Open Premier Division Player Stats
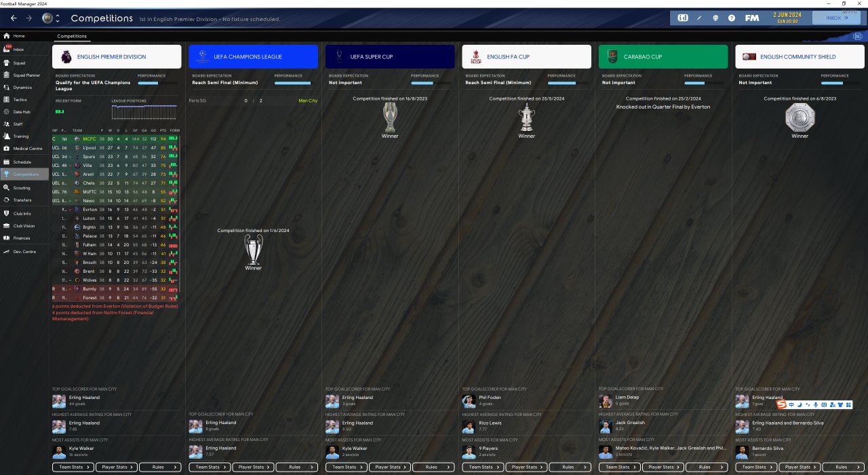 click(x=117, y=467)
